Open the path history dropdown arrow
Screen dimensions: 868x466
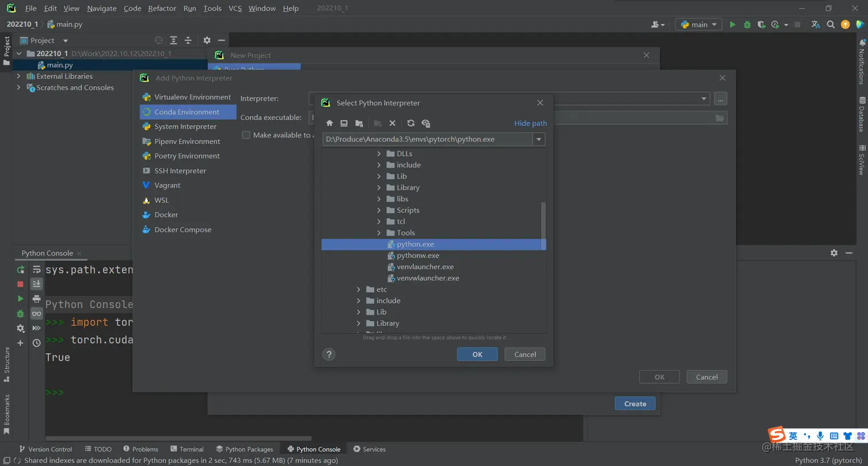point(538,140)
